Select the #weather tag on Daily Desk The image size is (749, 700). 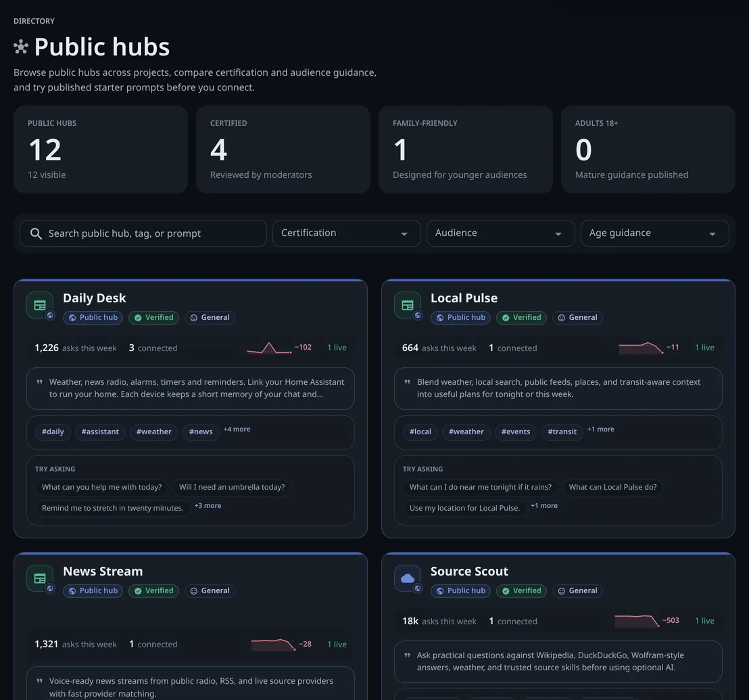[154, 432]
